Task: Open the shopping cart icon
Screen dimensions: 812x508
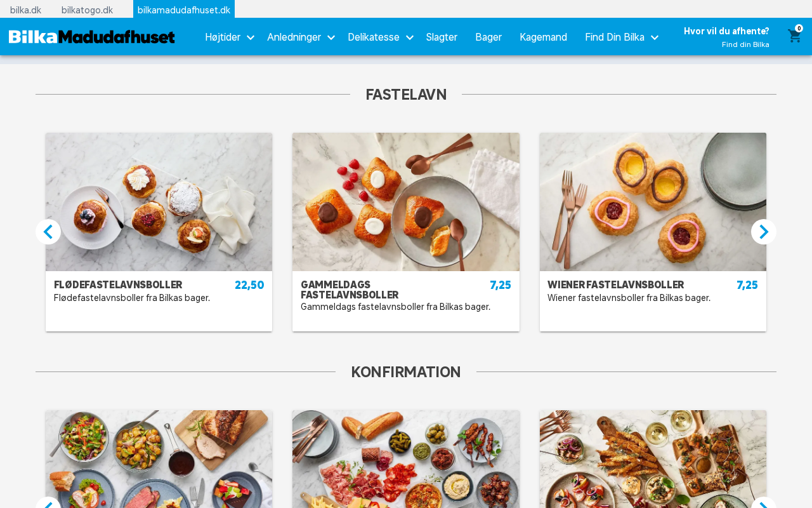Action: click(794, 36)
